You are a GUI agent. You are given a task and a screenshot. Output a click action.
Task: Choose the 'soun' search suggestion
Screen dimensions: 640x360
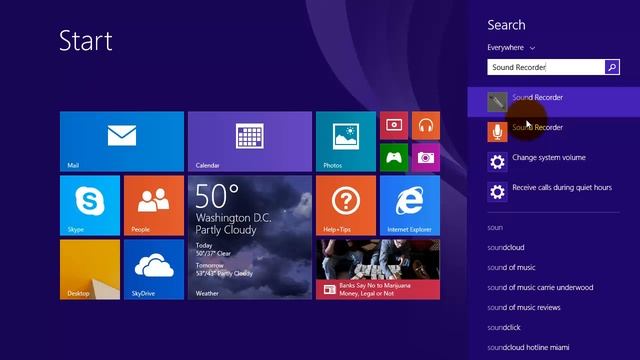pyautogui.click(x=495, y=227)
